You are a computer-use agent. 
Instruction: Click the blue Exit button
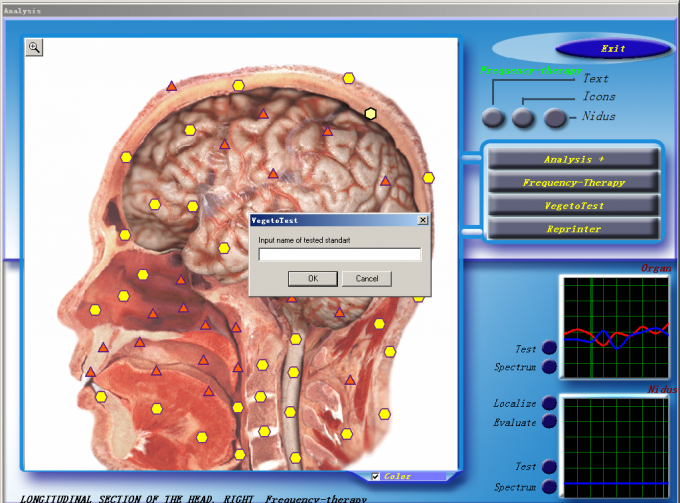[x=612, y=49]
